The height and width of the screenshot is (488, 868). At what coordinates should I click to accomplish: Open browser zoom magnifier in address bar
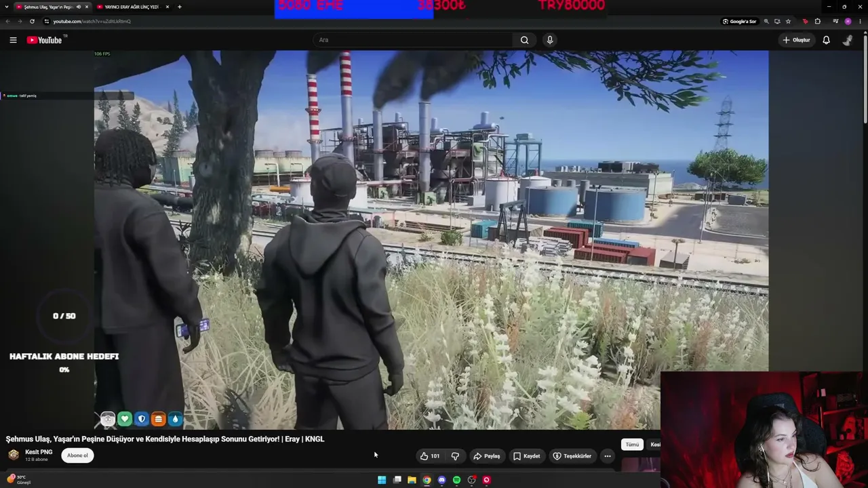pyautogui.click(x=766, y=21)
